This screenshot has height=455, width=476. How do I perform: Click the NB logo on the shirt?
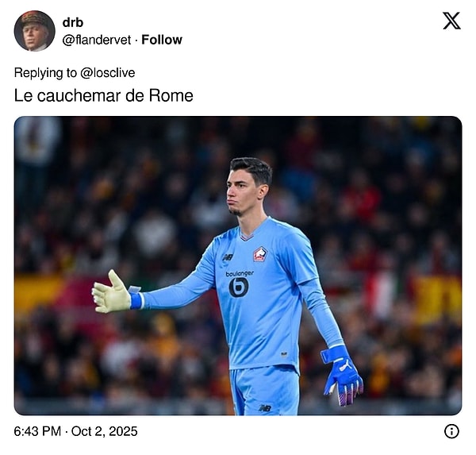228,257
